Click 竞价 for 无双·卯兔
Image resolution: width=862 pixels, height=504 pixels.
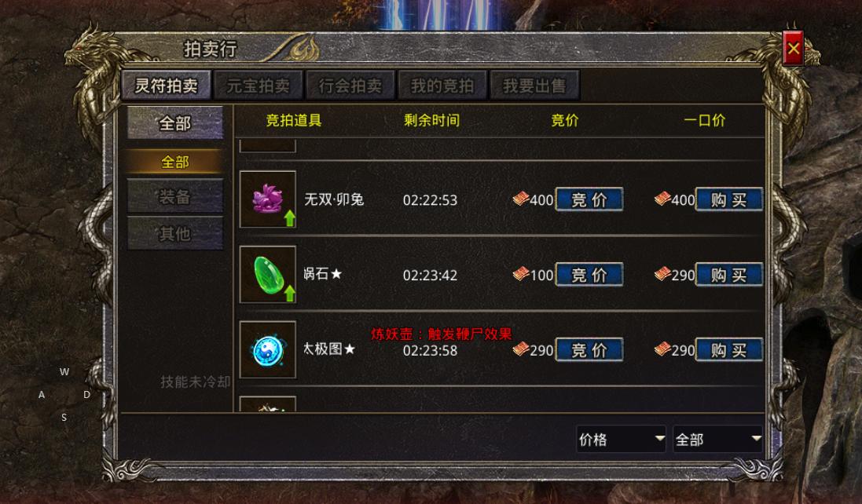click(589, 199)
